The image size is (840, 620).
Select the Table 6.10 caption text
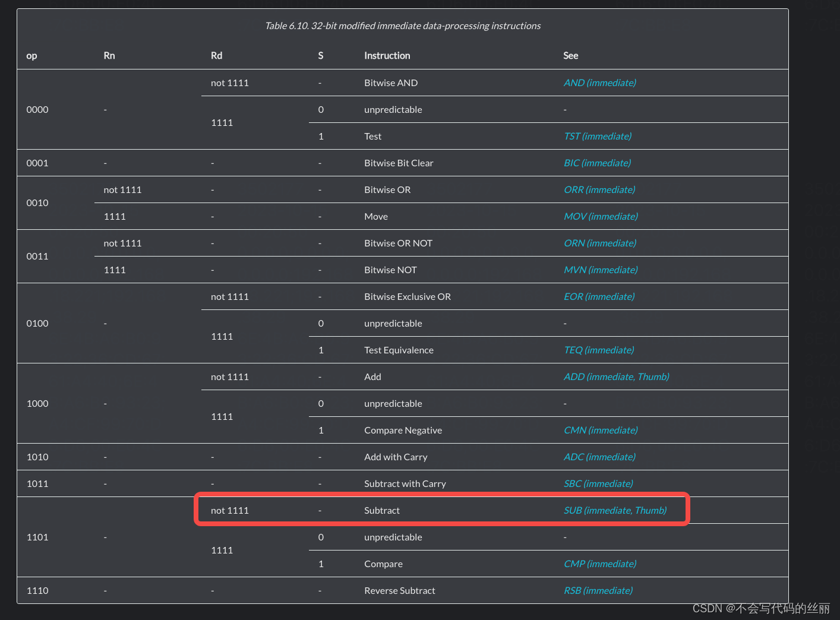(x=403, y=26)
